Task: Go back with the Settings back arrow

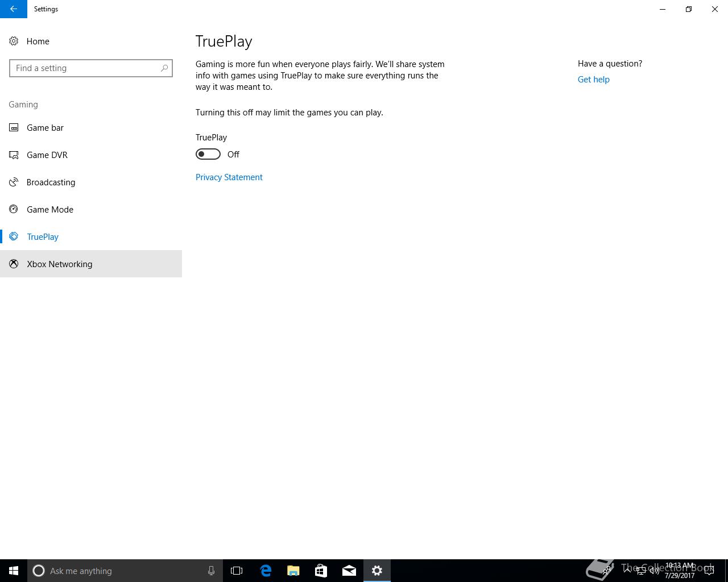Action: coord(14,9)
